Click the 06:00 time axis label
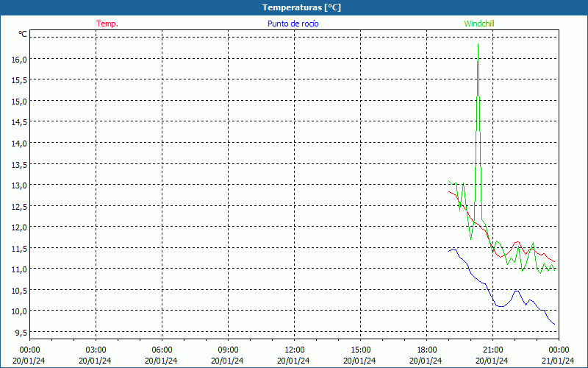This screenshot has height=368, width=588. point(162,350)
